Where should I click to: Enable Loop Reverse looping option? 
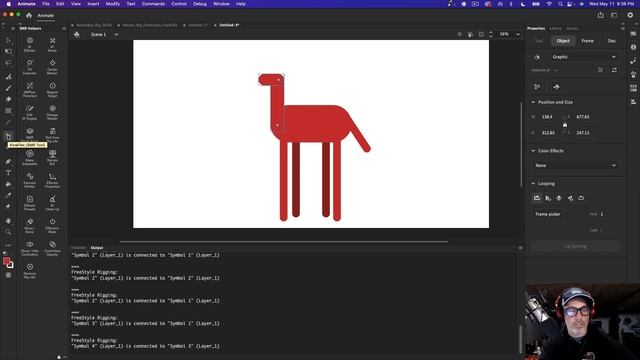(581, 198)
